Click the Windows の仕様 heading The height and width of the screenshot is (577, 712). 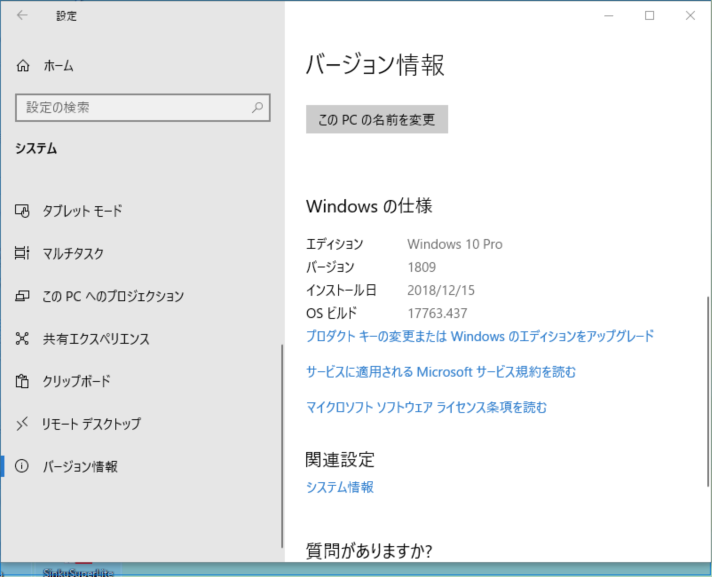click(369, 206)
